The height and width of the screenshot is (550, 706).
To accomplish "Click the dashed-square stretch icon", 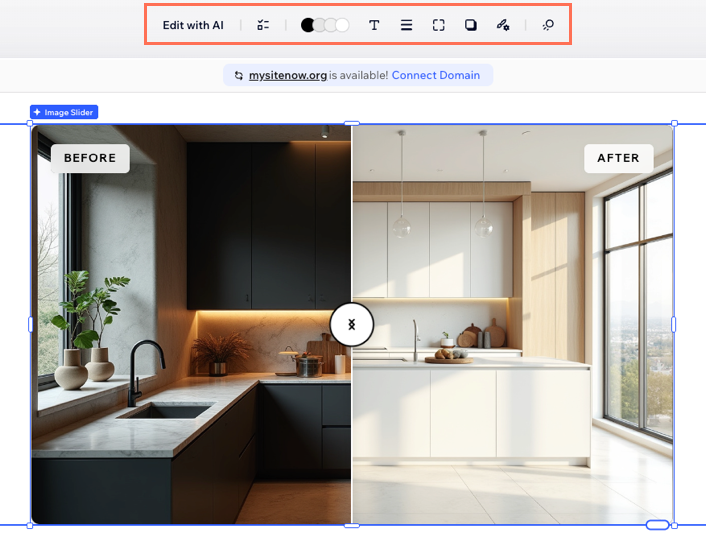I will [x=439, y=25].
